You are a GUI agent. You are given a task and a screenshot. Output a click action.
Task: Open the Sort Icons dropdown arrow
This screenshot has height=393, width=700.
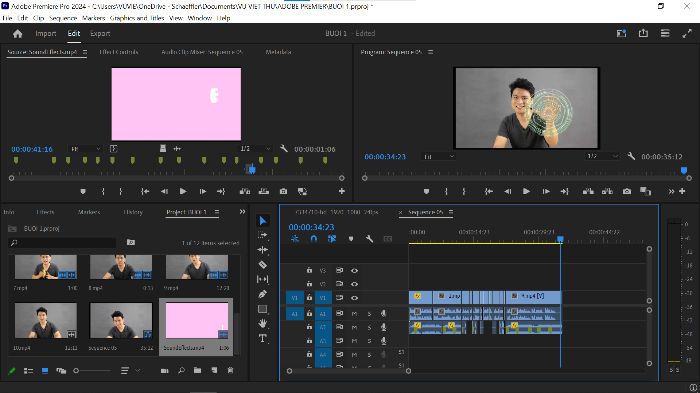click(138, 370)
